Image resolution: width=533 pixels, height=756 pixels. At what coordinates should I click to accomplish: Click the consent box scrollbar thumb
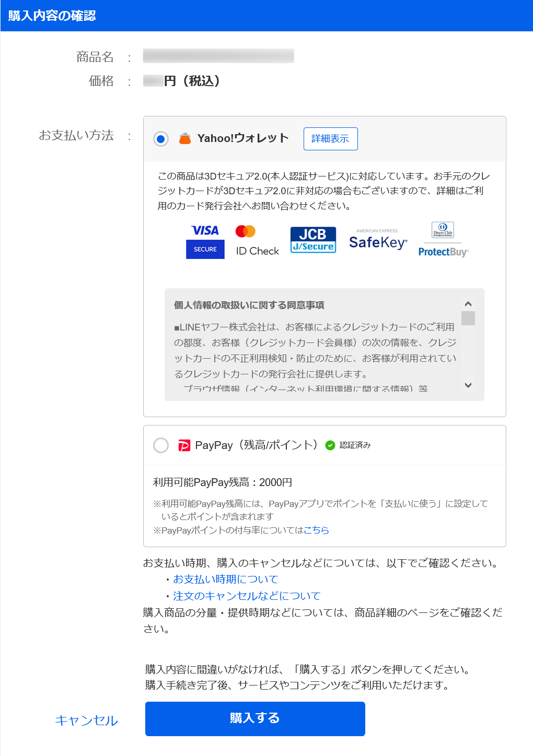tap(468, 318)
